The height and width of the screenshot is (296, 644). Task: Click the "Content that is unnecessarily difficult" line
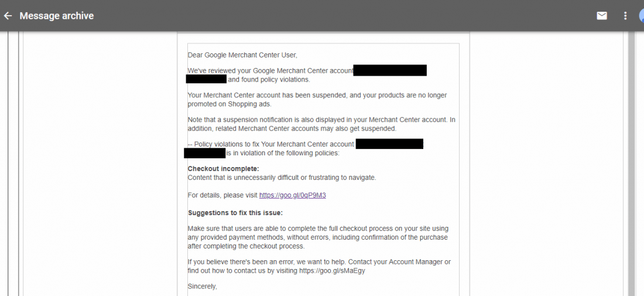click(x=282, y=178)
